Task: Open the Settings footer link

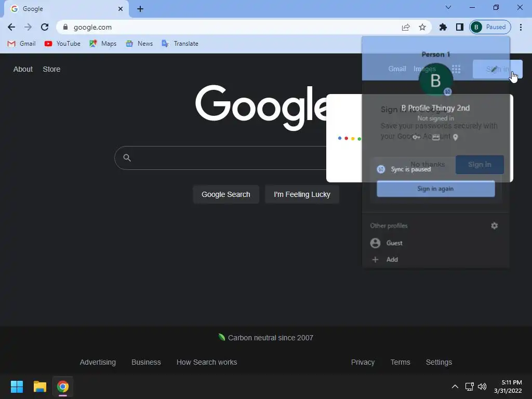Action: click(439, 362)
